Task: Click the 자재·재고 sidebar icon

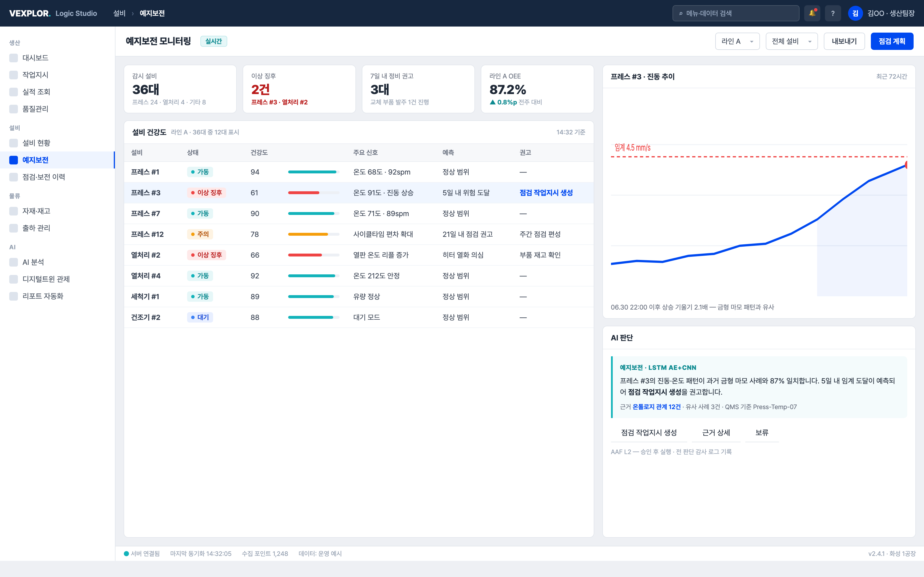Action: coord(14,211)
